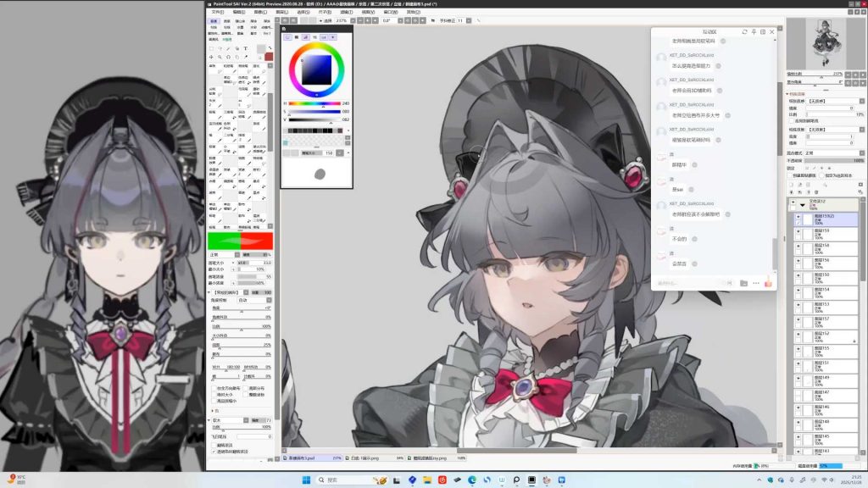Open the Windows Start menu
The height and width of the screenshot is (488, 868).
(x=305, y=480)
